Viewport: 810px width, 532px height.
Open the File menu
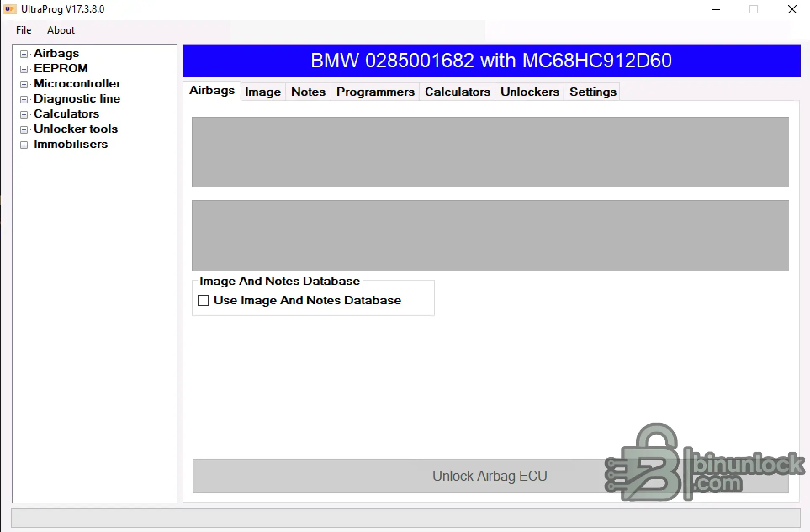coord(24,30)
